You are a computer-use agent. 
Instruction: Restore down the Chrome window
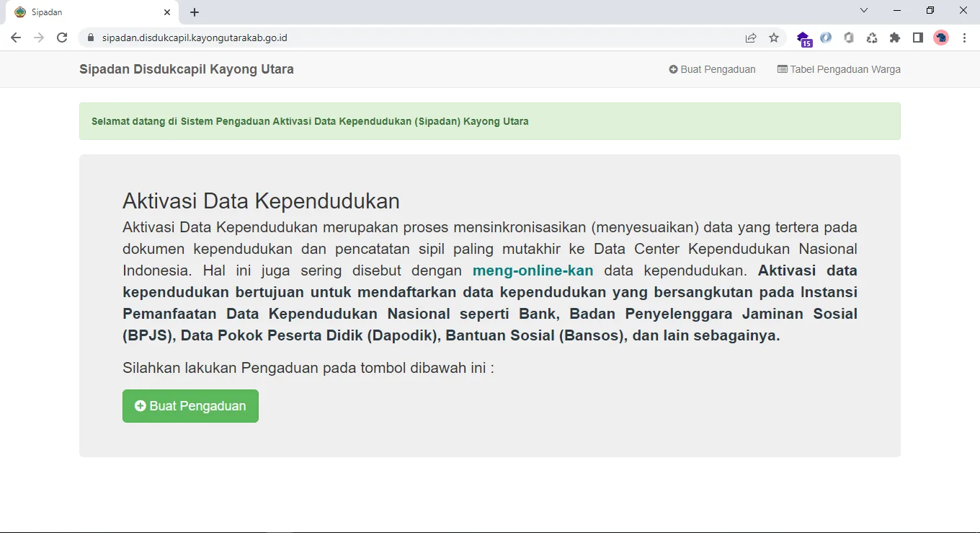[930, 10]
